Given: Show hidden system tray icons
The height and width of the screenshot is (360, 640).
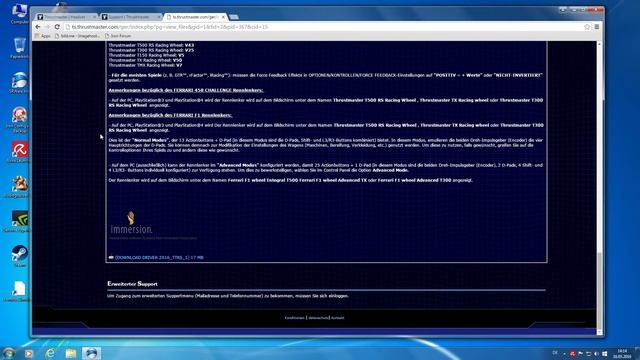Looking at the screenshot, I should coord(564,353).
